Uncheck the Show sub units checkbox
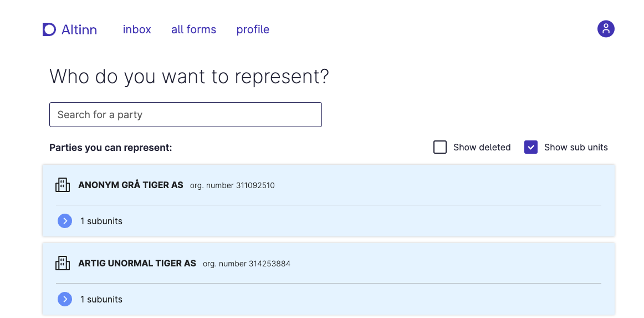This screenshot has height=318, width=644. (x=531, y=147)
